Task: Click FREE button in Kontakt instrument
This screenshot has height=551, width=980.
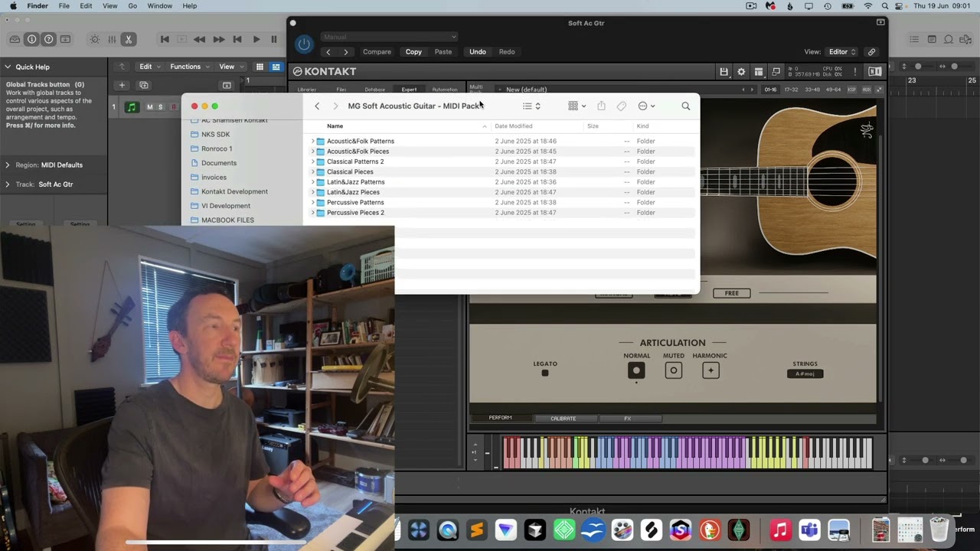Action: pyautogui.click(x=732, y=293)
